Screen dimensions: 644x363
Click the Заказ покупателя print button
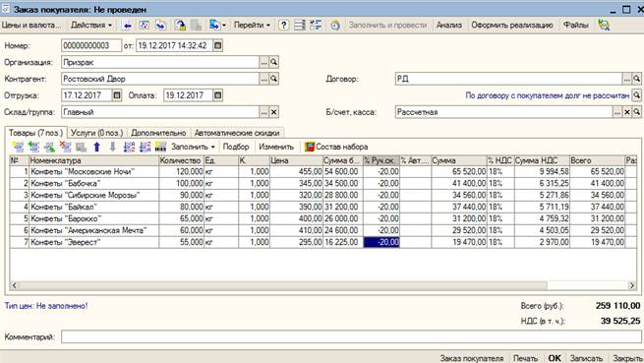(472, 358)
